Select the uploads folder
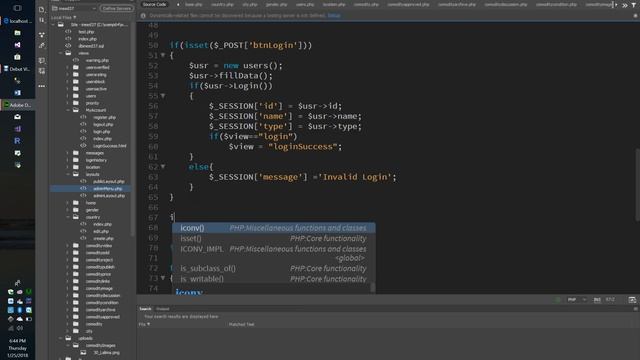The width and height of the screenshot is (640, 360). click(85, 338)
